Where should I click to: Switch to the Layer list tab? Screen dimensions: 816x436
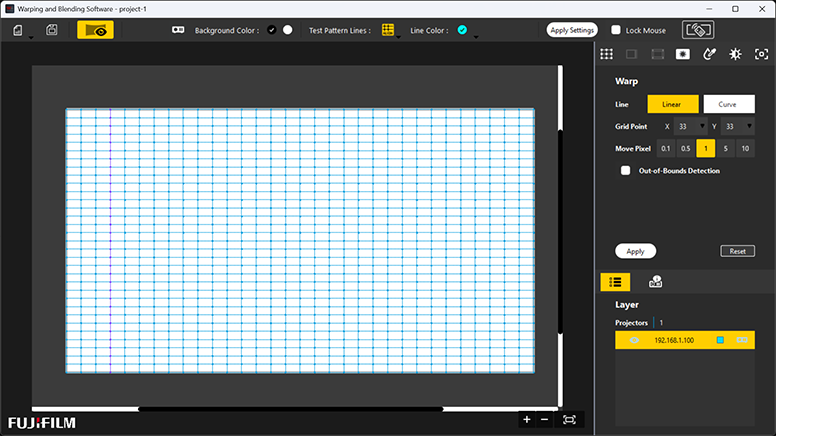click(x=615, y=282)
